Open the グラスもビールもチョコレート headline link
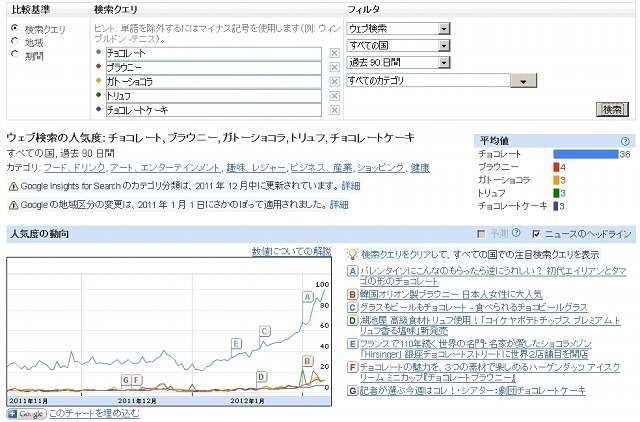This screenshot has height=422, width=640. (473, 307)
